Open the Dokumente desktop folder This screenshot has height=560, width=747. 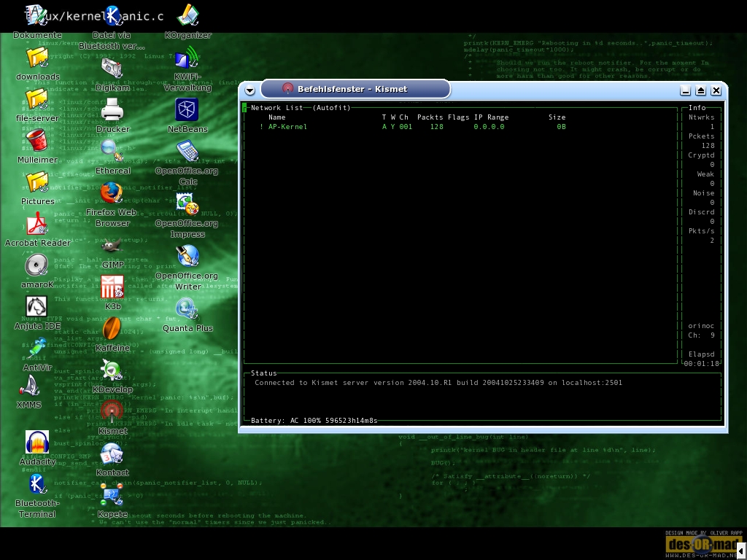[x=37, y=16]
